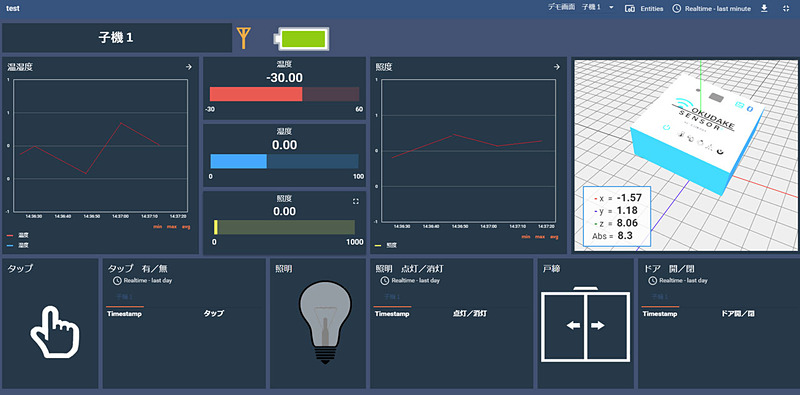The image size is (800, 395).
Task: Click the 0.00 value under 湿度
Action: coord(284,145)
